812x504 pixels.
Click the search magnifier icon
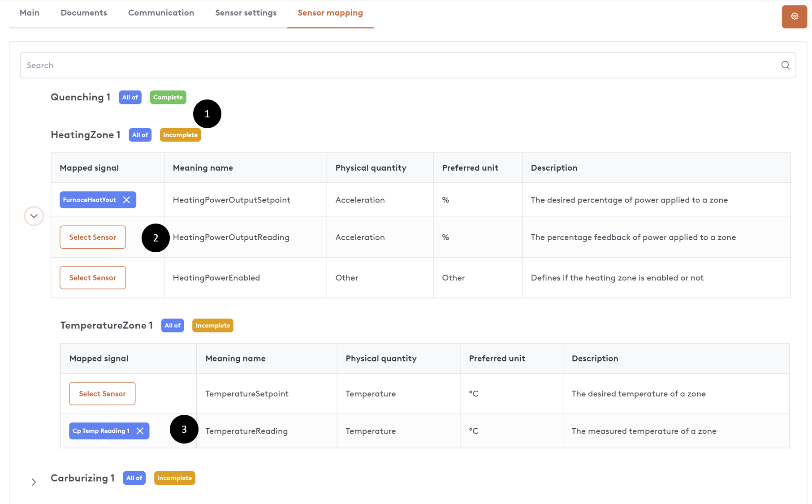[x=785, y=65]
